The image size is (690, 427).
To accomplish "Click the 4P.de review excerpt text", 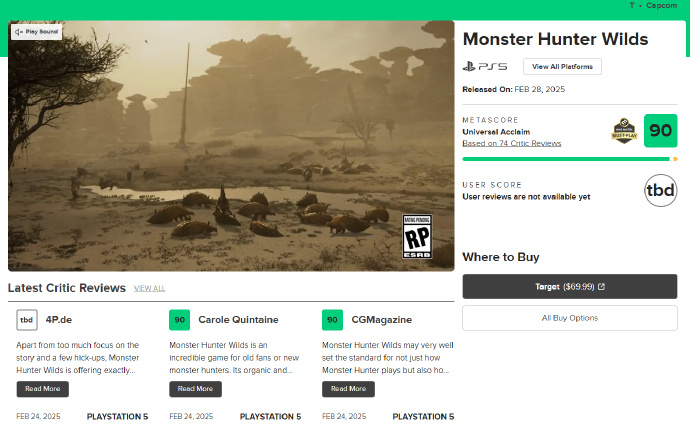I will [78, 357].
